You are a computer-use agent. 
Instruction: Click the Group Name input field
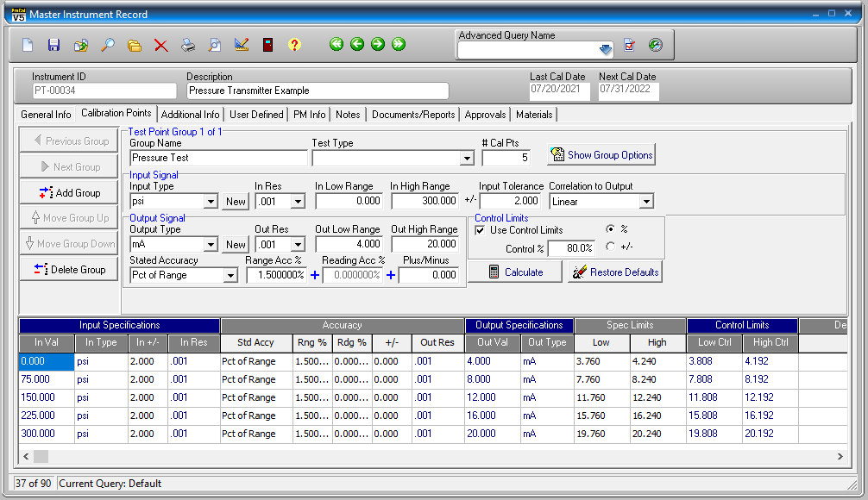[218, 158]
